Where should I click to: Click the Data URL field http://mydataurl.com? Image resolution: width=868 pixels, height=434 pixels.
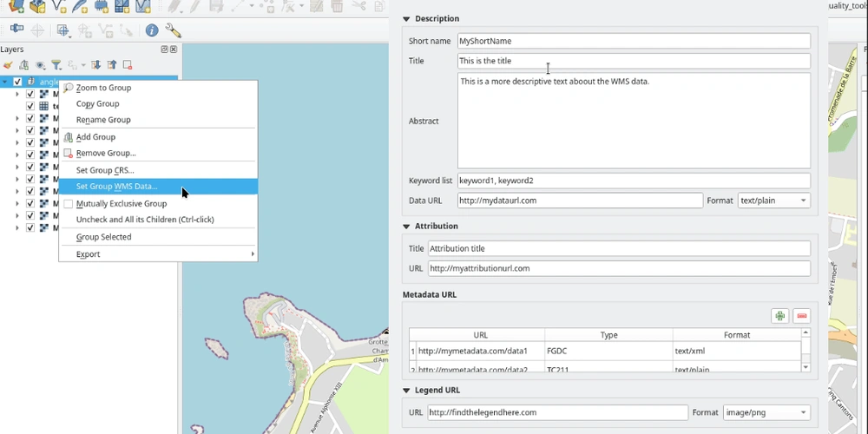[580, 201]
